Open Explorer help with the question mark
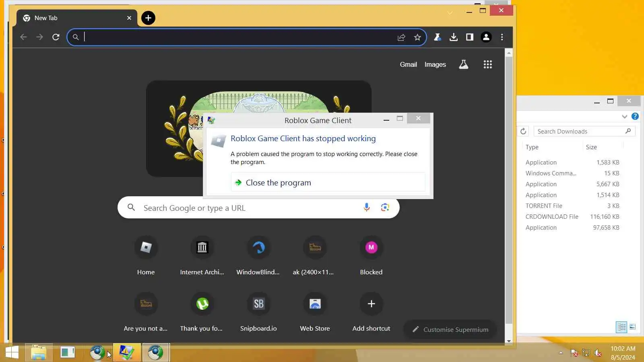This screenshot has width=644, height=362. (x=635, y=117)
